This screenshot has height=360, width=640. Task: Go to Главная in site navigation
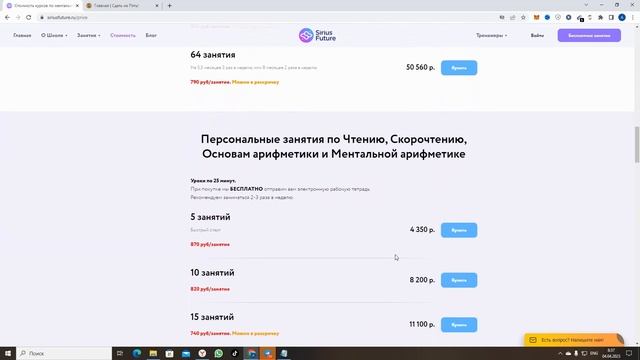(x=22, y=36)
